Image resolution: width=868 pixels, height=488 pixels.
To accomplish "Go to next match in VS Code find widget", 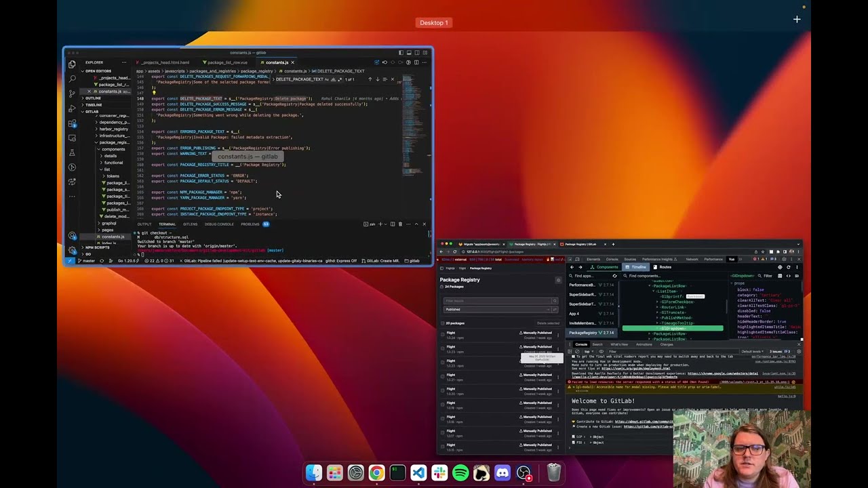I will (377, 79).
